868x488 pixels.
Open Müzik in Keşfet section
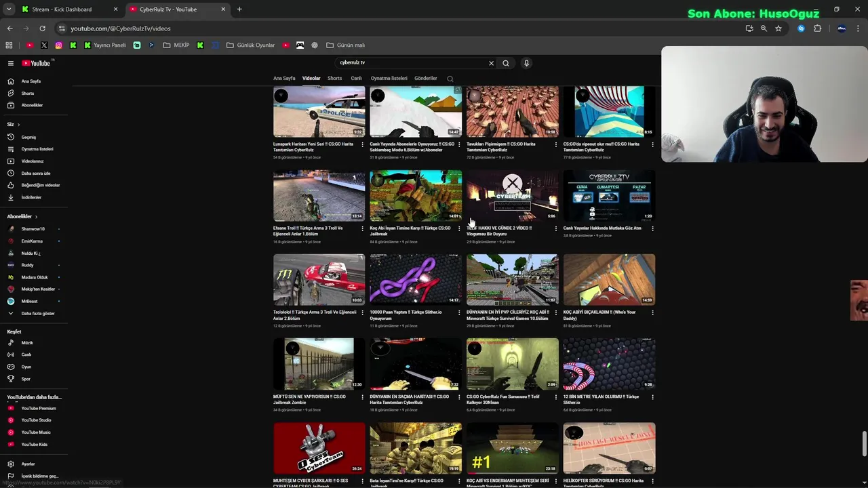pos(27,343)
